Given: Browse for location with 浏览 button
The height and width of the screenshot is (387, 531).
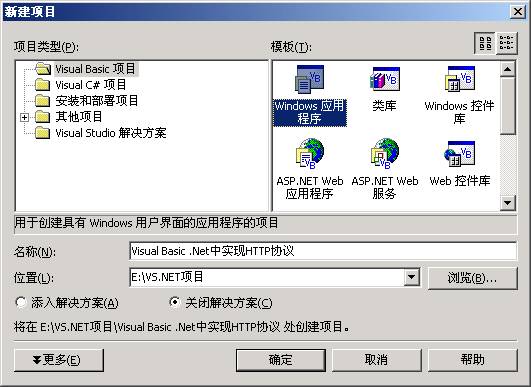Looking at the screenshot, I should point(473,278).
